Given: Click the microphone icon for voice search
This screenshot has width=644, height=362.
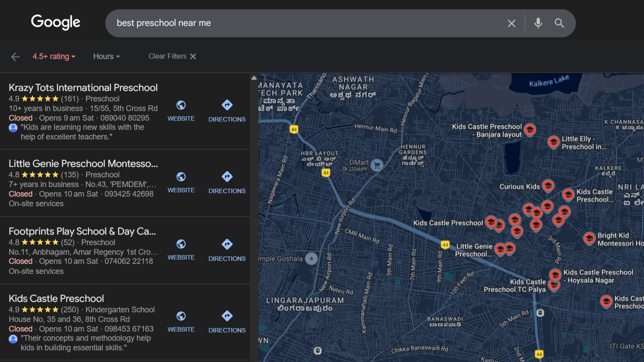Looking at the screenshot, I should [x=538, y=23].
